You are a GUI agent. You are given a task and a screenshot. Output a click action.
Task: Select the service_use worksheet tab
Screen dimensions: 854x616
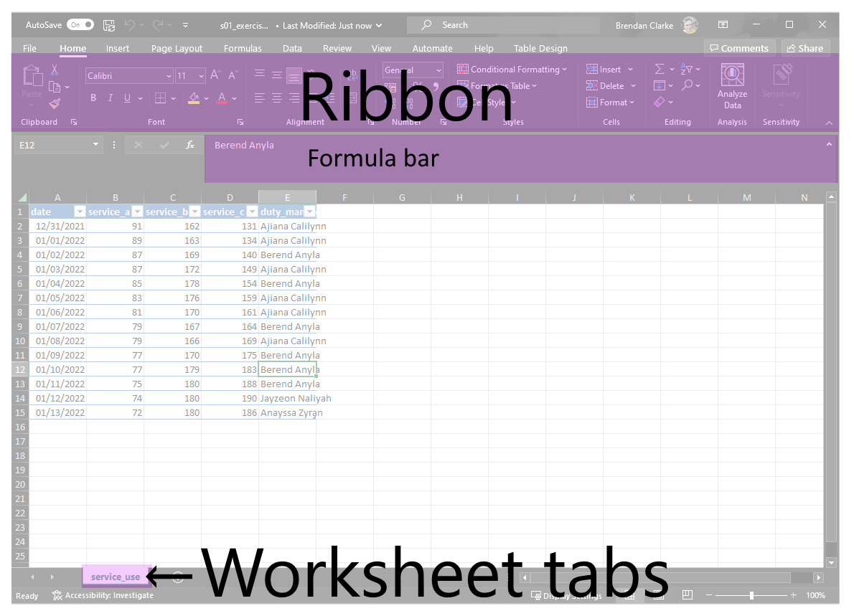coord(116,577)
